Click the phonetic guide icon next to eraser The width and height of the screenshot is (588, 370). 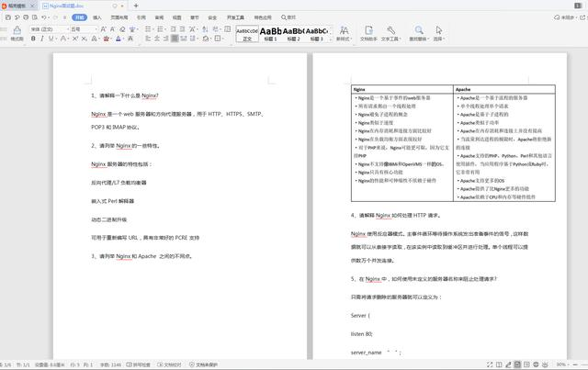coord(132,28)
